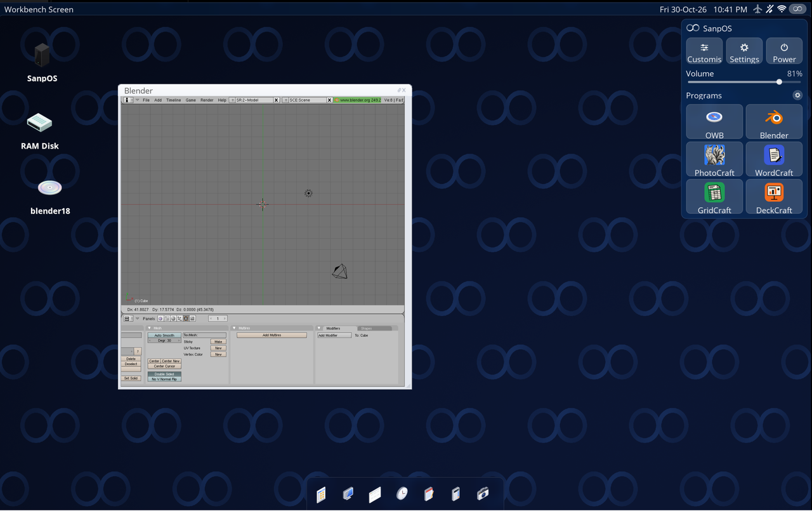812x511 pixels.
Task: Select the RAM Disk desktop icon
Action: click(x=39, y=131)
